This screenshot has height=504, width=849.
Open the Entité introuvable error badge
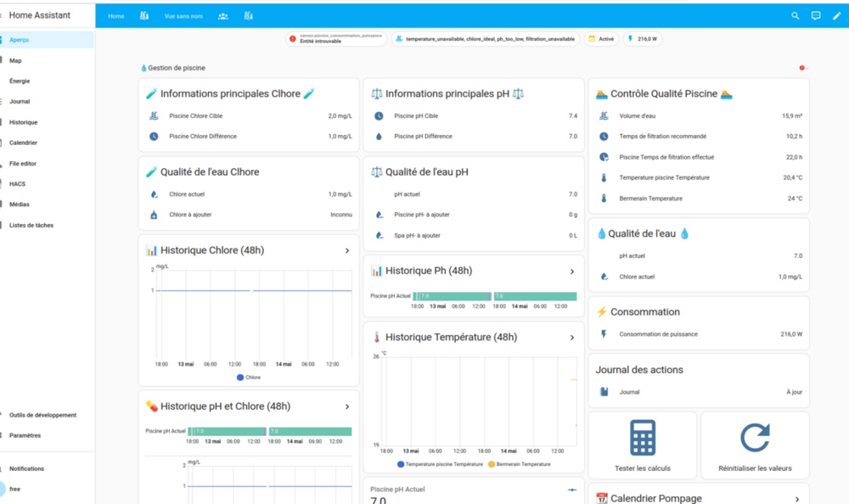(x=336, y=39)
